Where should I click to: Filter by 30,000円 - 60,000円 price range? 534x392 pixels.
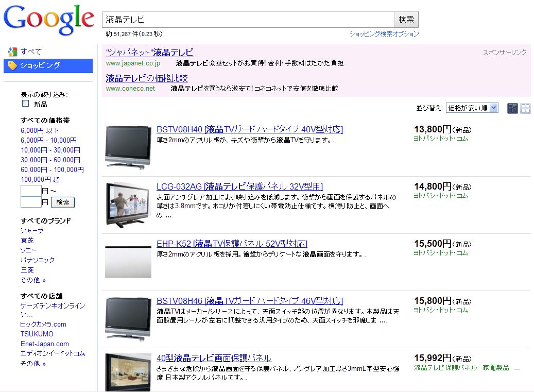50,160
